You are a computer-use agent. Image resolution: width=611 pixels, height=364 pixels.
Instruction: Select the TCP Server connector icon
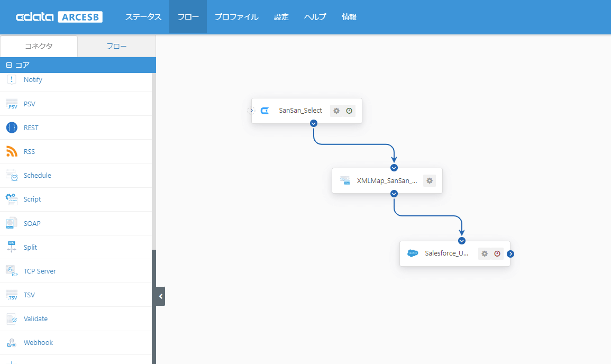tap(12, 271)
